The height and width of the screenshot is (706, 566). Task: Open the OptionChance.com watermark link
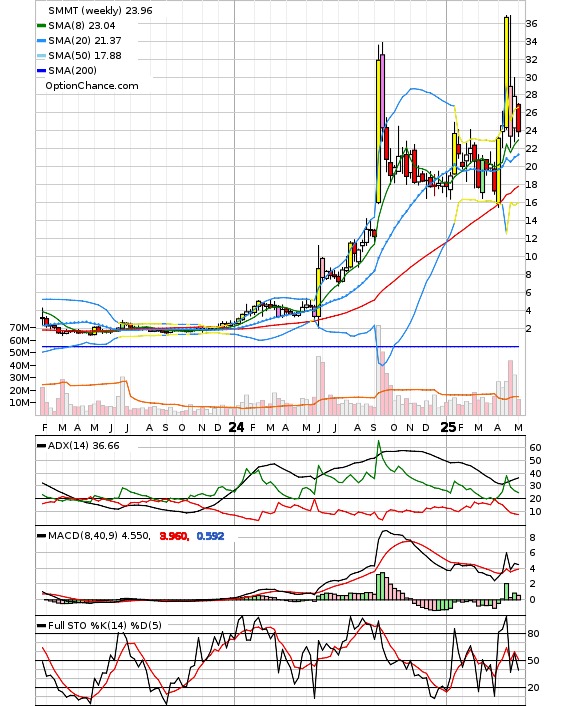click(x=92, y=86)
